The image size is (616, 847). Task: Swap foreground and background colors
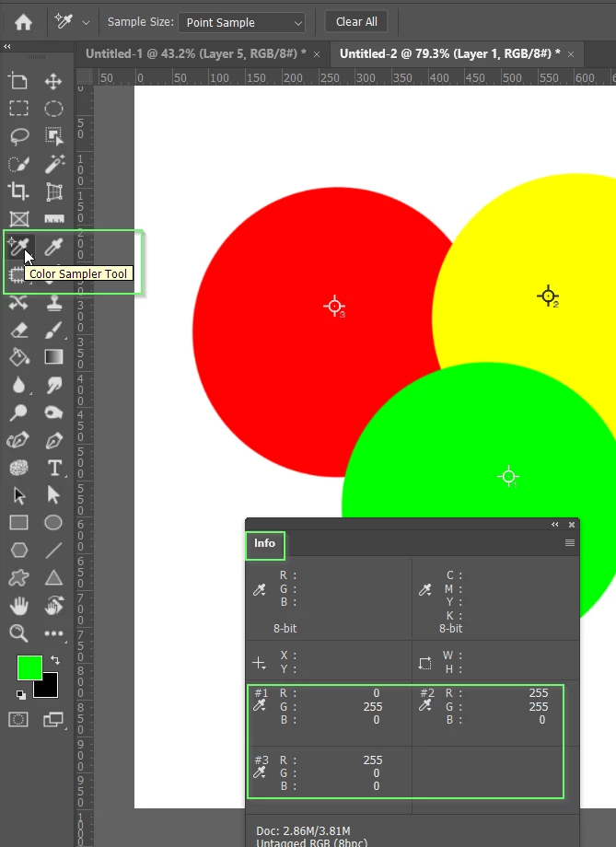click(x=55, y=659)
